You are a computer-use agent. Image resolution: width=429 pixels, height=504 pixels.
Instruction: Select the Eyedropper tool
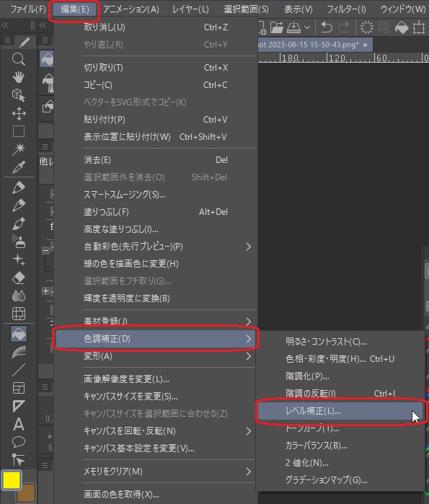(x=18, y=167)
